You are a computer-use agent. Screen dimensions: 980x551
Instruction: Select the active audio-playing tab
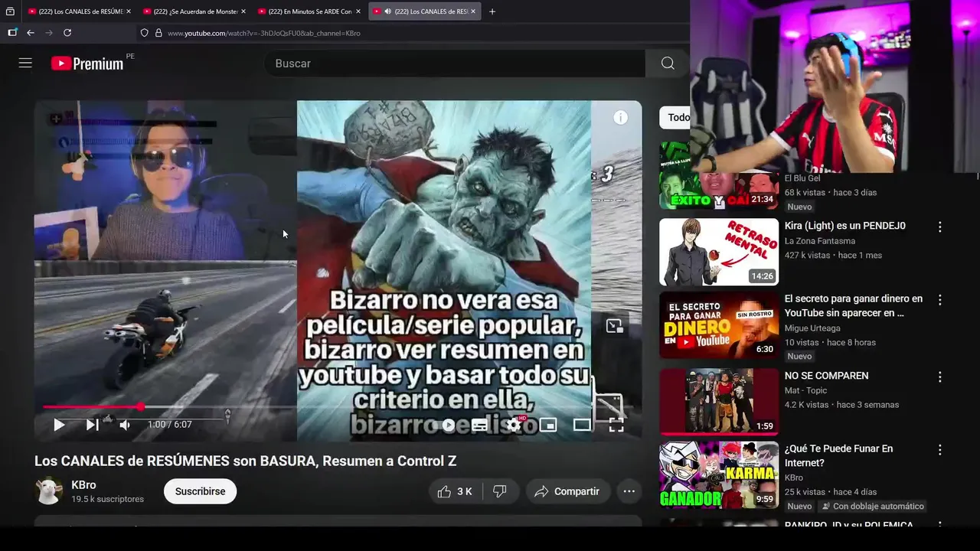pyautogui.click(x=425, y=11)
